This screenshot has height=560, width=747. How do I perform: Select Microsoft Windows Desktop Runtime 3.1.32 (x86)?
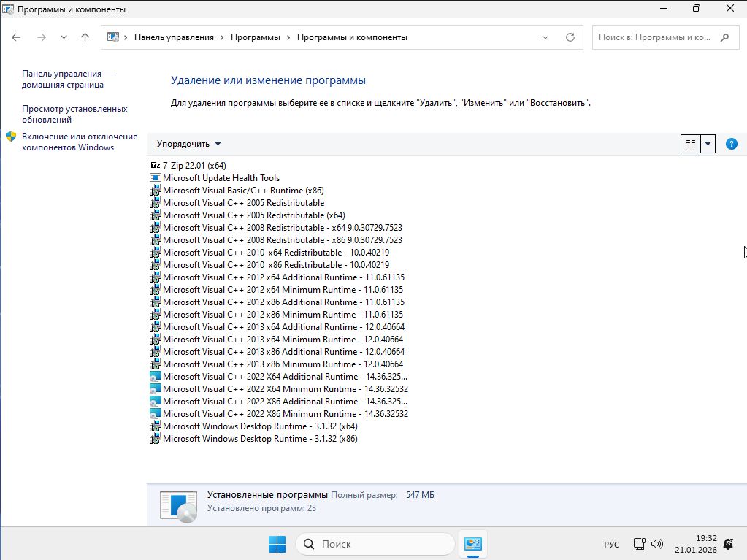tap(260, 439)
